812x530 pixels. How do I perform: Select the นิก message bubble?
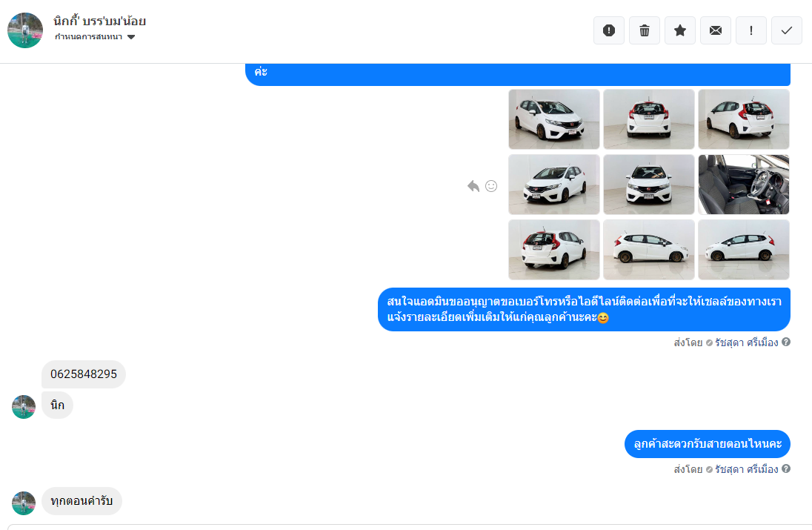(x=57, y=405)
